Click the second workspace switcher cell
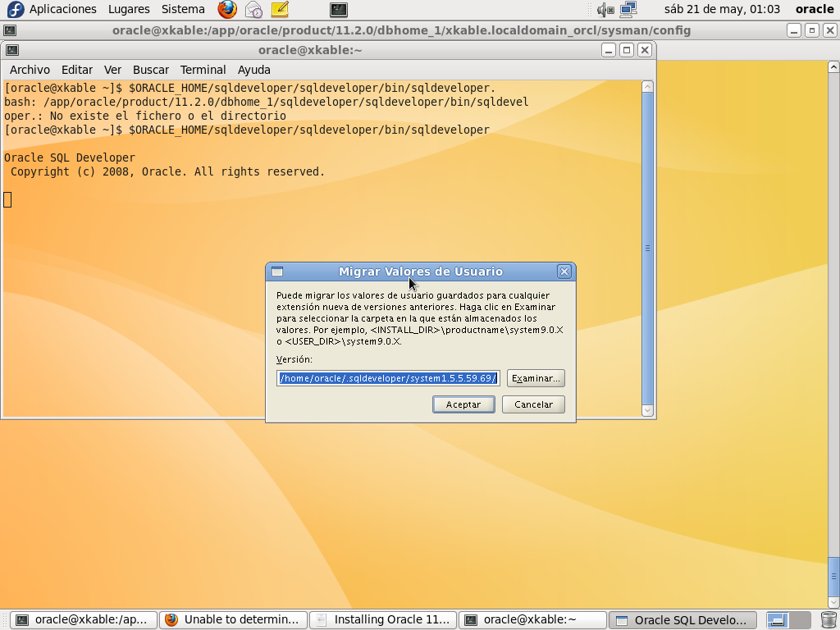The height and width of the screenshot is (630, 840). point(800,620)
